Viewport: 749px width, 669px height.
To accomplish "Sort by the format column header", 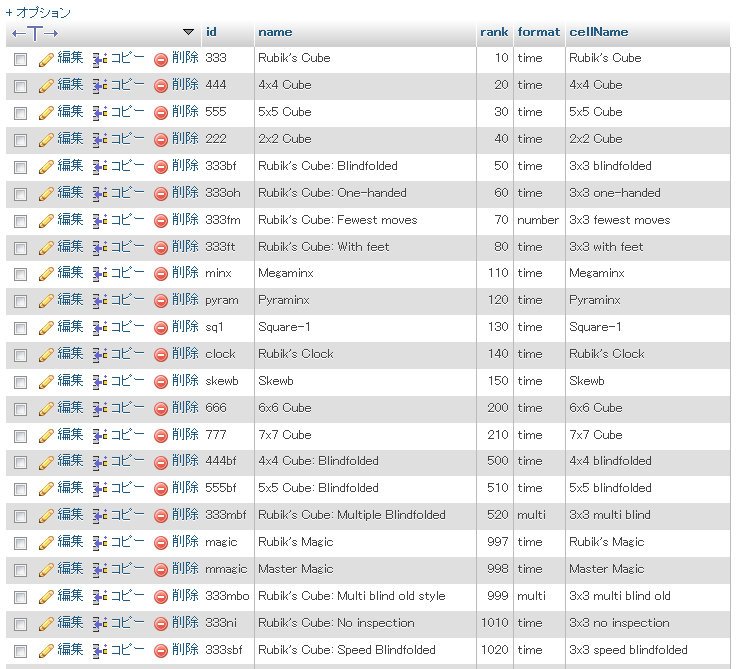I will 538,32.
